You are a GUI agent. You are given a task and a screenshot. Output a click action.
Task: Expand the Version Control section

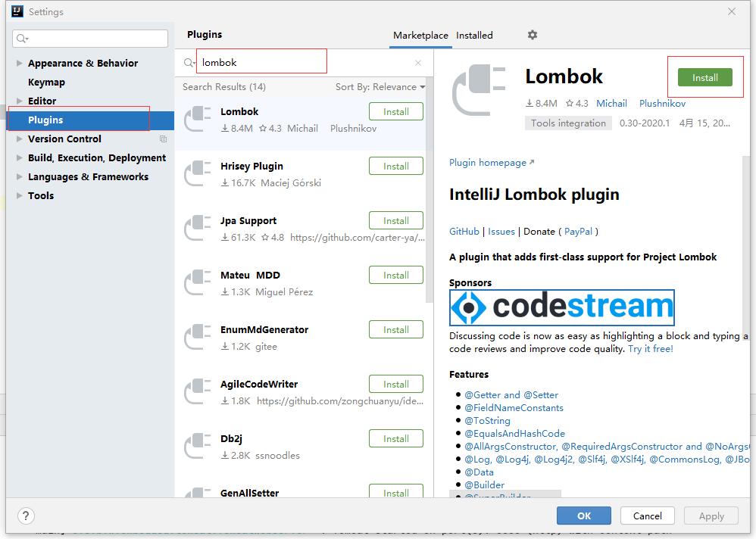(19, 139)
